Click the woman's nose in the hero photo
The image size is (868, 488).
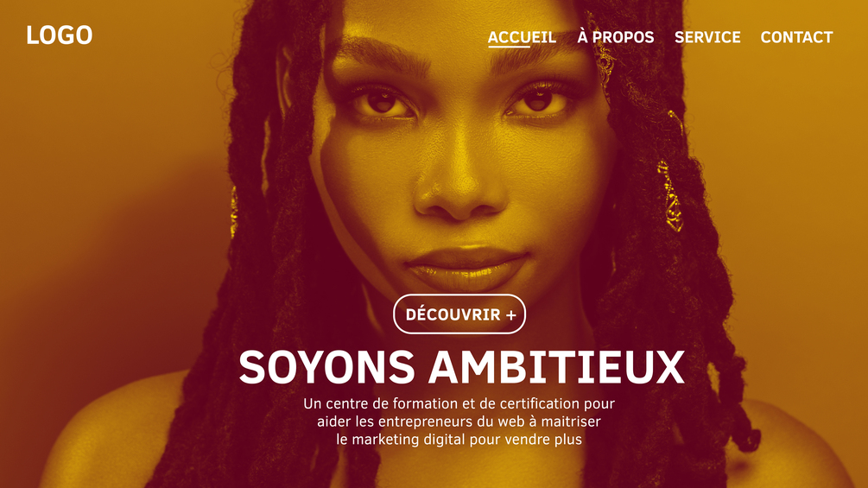coord(460,188)
